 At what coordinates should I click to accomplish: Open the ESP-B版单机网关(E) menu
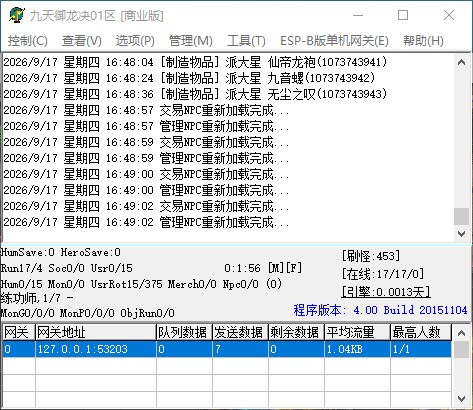pyautogui.click(x=334, y=41)
